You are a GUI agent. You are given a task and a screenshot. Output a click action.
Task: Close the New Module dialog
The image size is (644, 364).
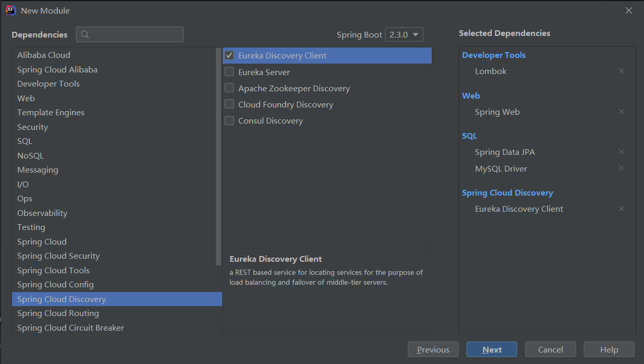(629, 10)
